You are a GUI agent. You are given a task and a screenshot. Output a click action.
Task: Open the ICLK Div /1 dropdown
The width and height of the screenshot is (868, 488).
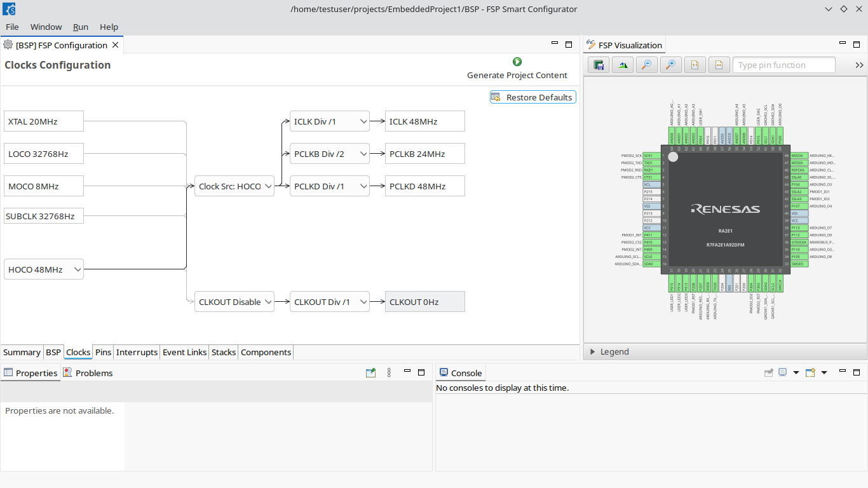pos(330,121)
